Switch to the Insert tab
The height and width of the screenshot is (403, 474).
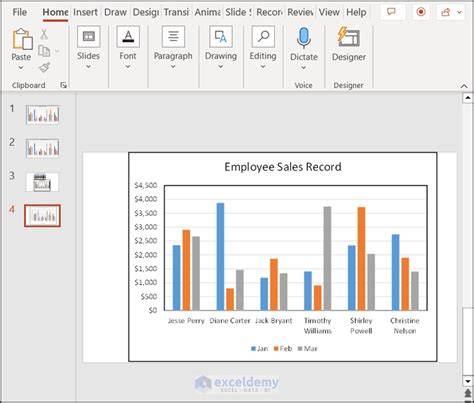(85, 12)
